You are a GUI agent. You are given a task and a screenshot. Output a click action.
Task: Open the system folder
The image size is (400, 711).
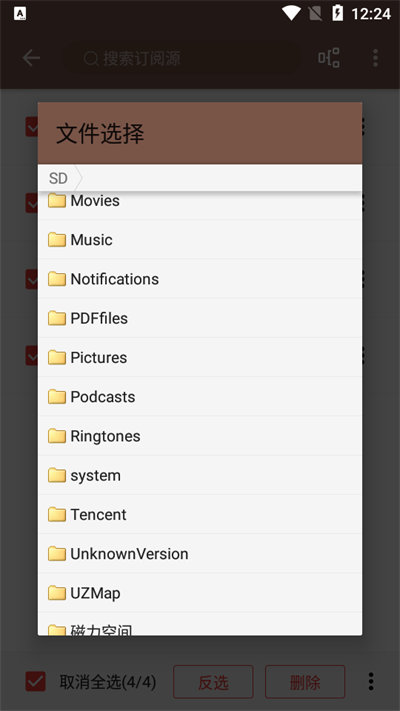pos(200,475)
